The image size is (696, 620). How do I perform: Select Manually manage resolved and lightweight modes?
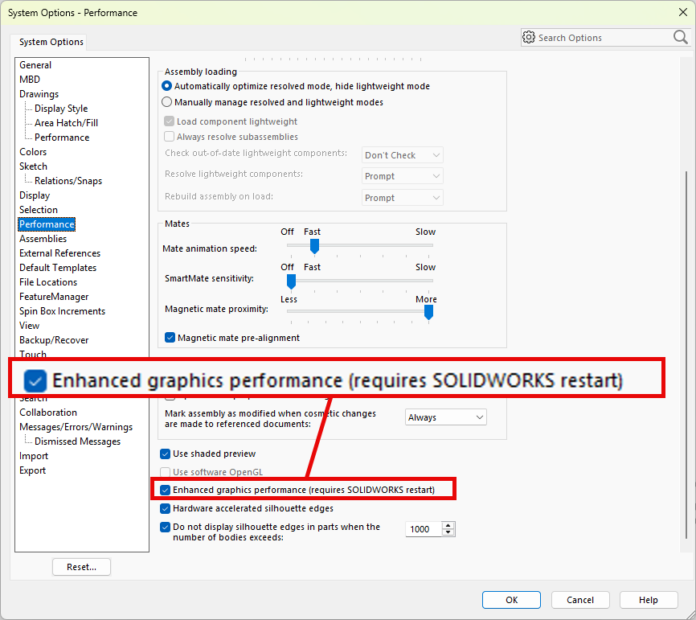click(x=167, y=102)
